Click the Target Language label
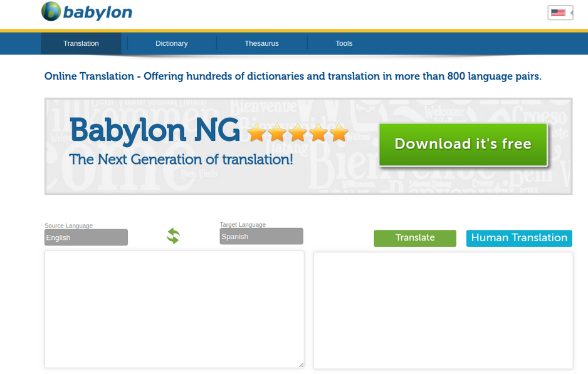The image size is (588, 374). tap(243, 224)
